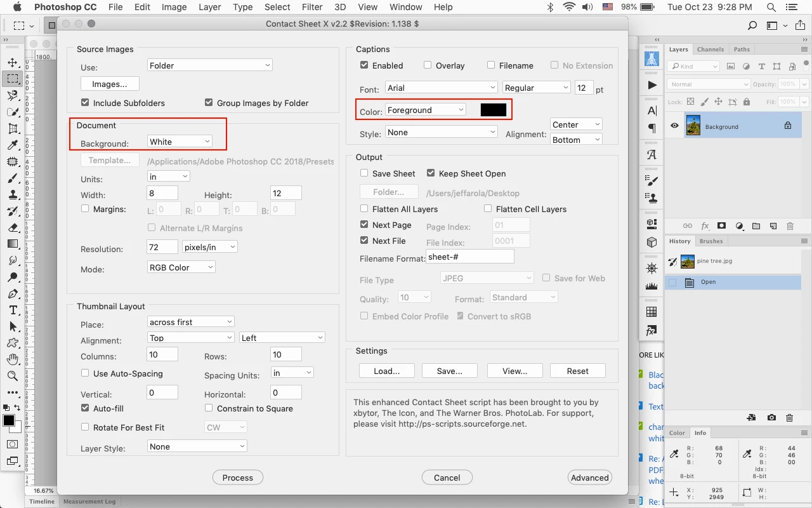Select the Rectangular Marquee tool
This screenshot has height=508, width=812.
click(x=12, y=79)
